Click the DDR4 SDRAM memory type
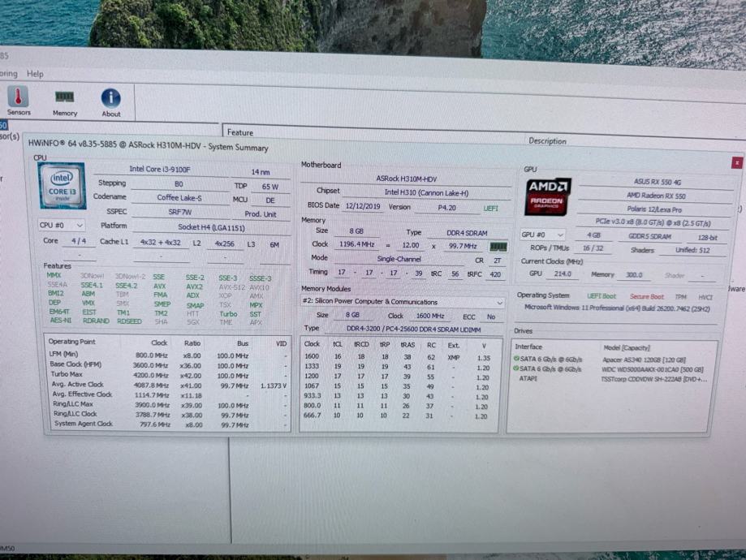 467,233
